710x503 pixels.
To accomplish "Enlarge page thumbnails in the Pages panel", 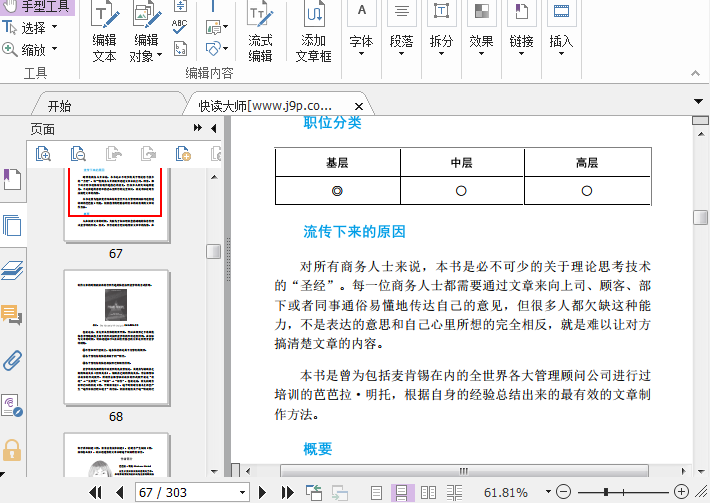I will [43, 153].
